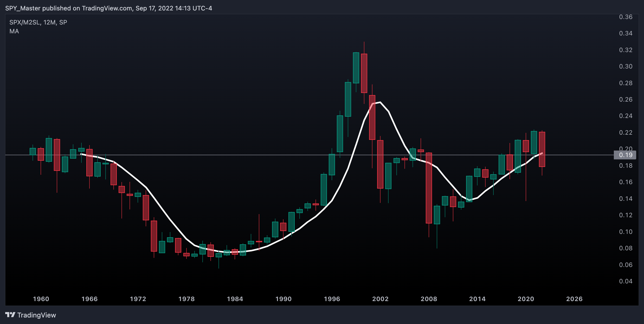Screen dimensions: 644x324
Task: Click the 1972 time axis label
Action: point(138,299)
